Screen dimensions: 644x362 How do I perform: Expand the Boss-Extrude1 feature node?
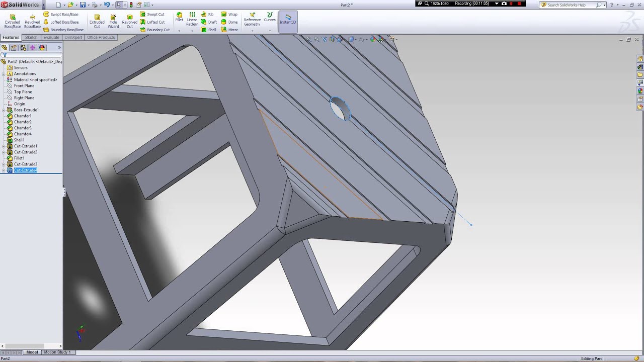(x=4, y=110)
